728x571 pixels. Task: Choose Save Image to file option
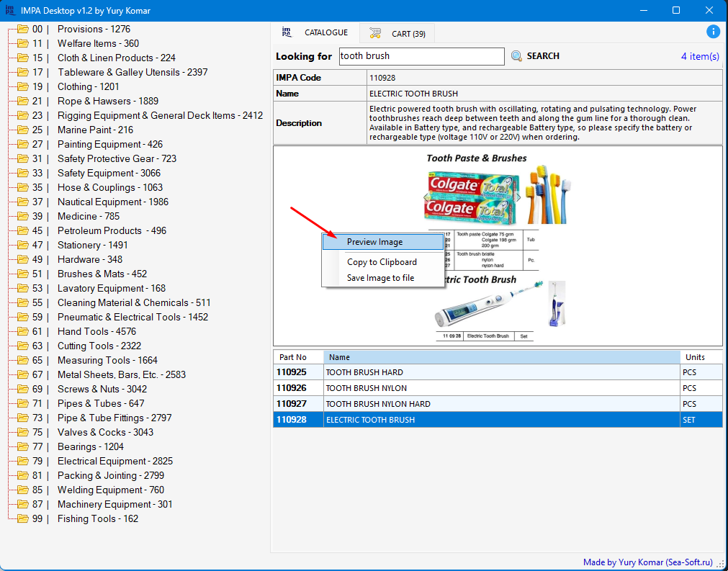coord(380,278)
